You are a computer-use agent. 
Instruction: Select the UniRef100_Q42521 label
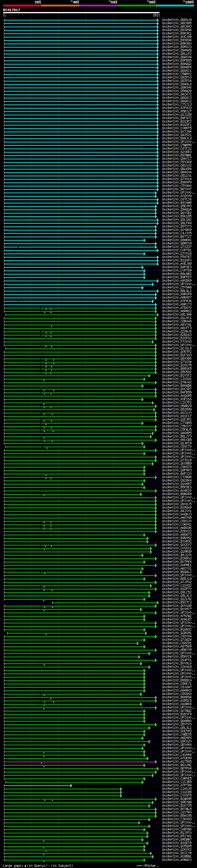(177, 135)
